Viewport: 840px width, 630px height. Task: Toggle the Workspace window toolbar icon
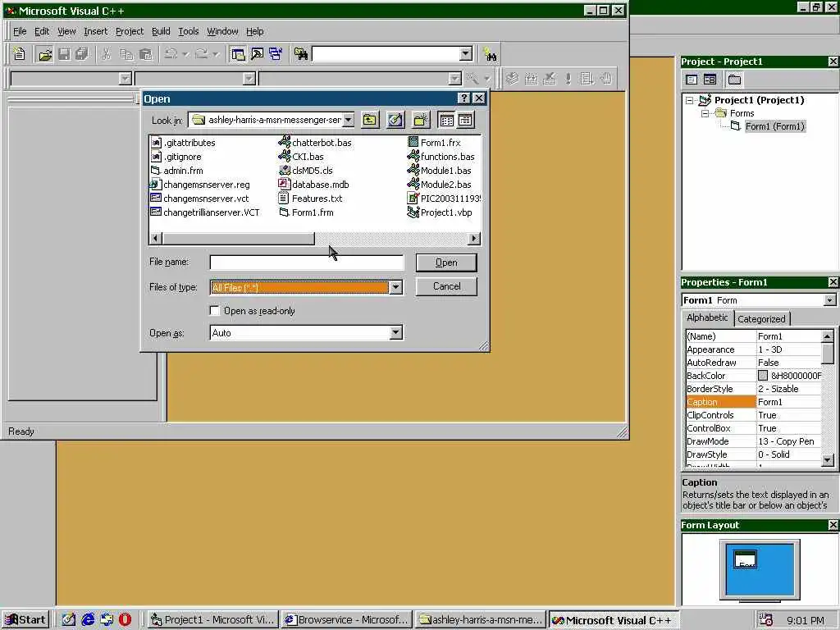(238, 54)
